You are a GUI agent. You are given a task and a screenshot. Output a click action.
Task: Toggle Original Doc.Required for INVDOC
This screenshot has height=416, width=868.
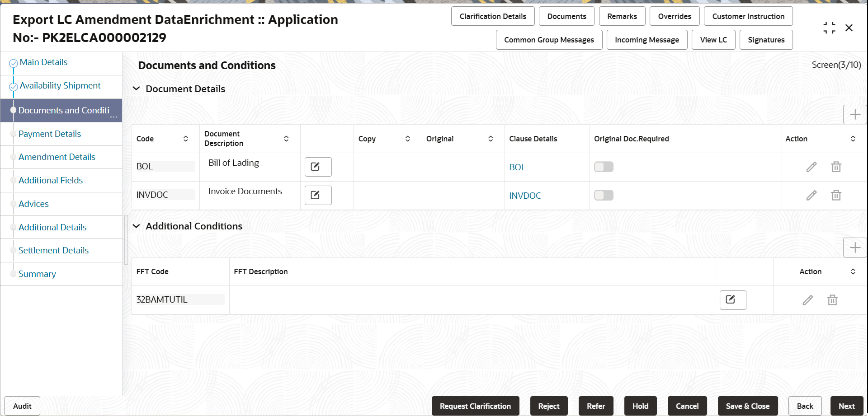click(x=604, y=195)
